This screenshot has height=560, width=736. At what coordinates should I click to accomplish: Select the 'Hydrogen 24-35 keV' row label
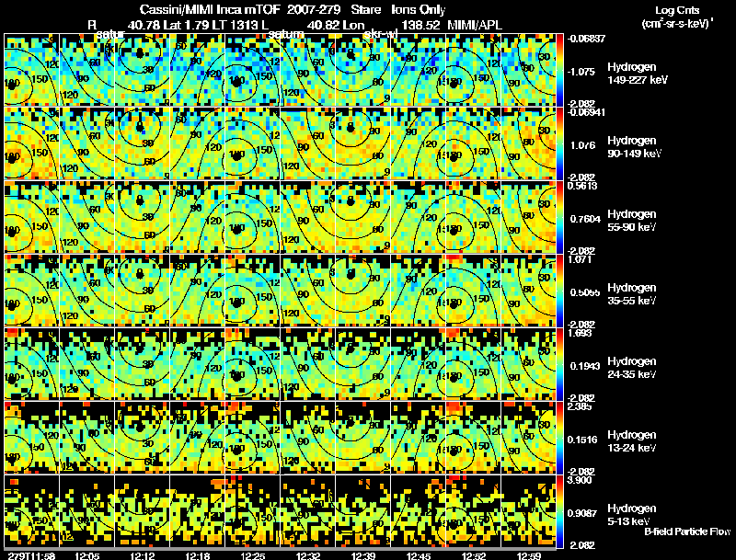(x=632, y=368)
